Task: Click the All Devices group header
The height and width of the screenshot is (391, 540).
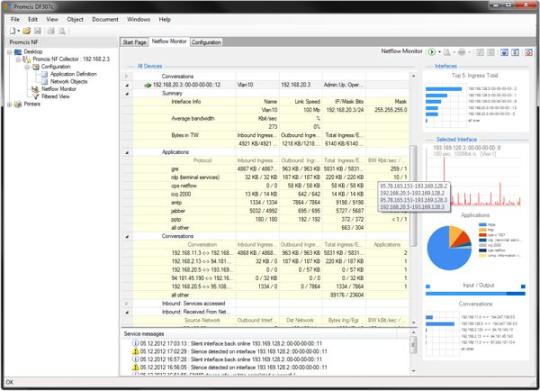Action: pos(150,66)
